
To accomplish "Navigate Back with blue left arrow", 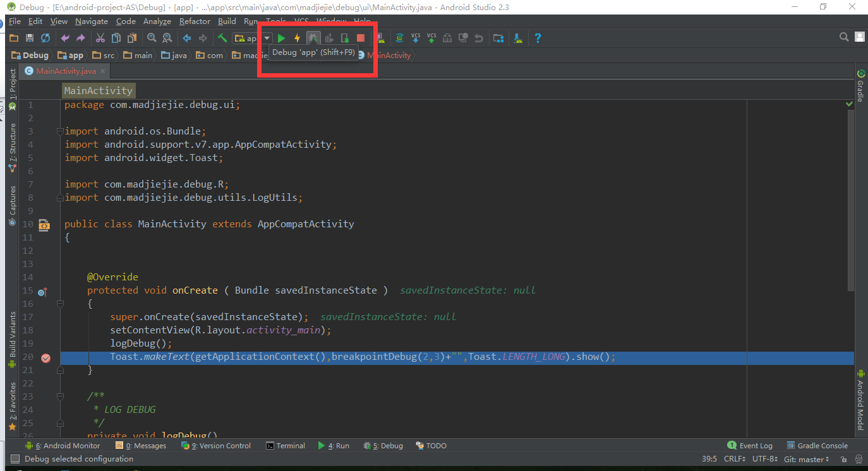I will click(x=186, y=38).
